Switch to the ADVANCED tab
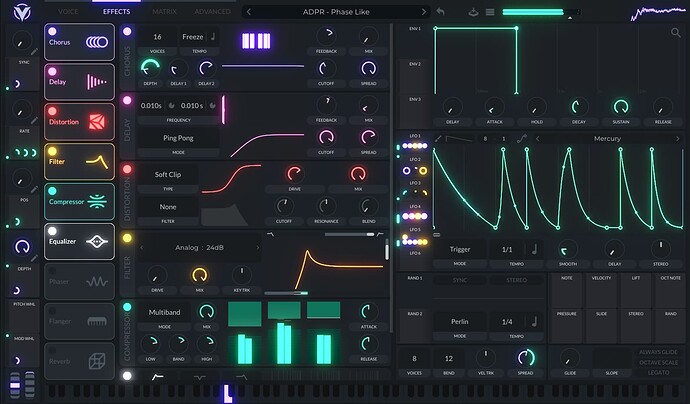The image size is (690, 404). 213,11
